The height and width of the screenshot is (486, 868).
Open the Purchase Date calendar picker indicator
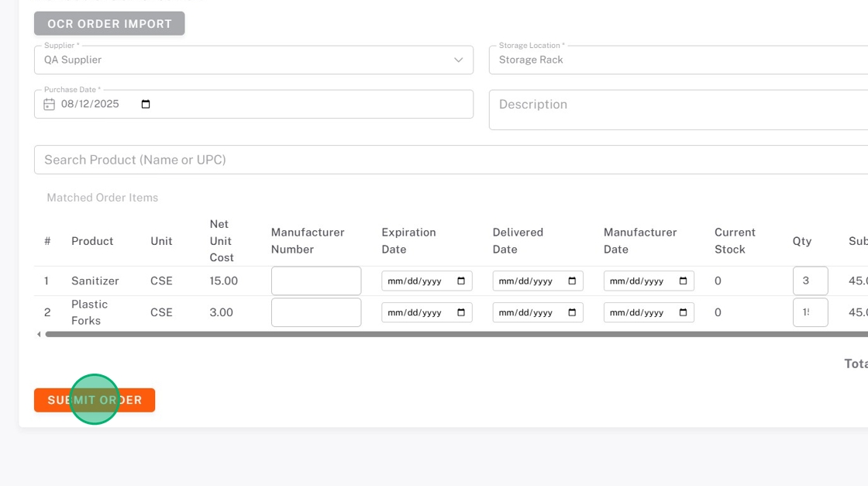pos(146,104)
